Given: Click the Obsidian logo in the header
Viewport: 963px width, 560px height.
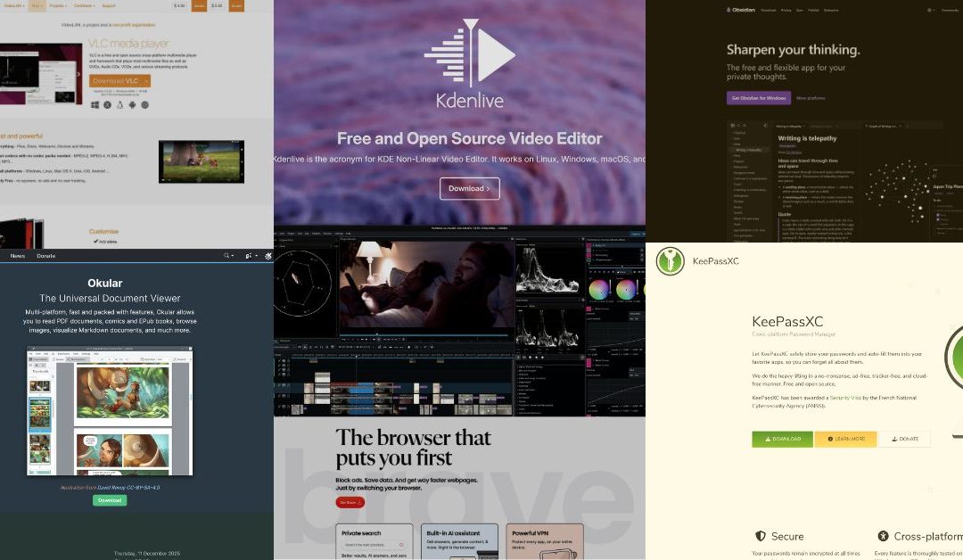Looking at the screenshot, I should click(741, 10).
